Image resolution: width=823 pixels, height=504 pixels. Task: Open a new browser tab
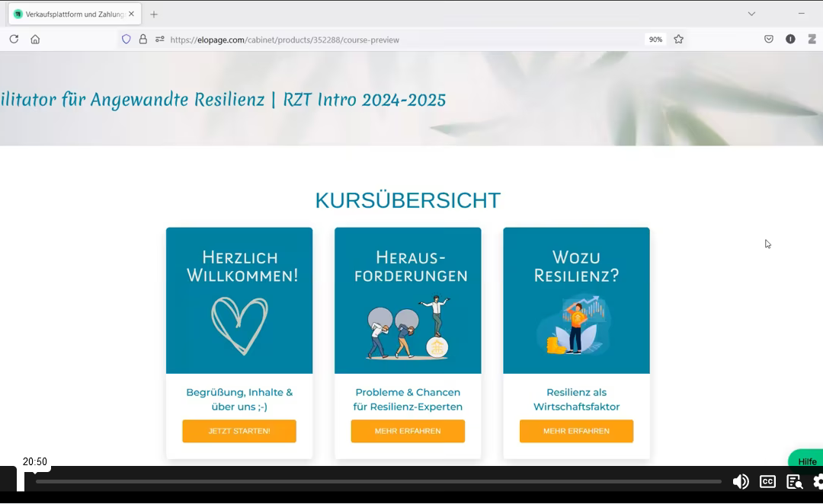[154, 14]
